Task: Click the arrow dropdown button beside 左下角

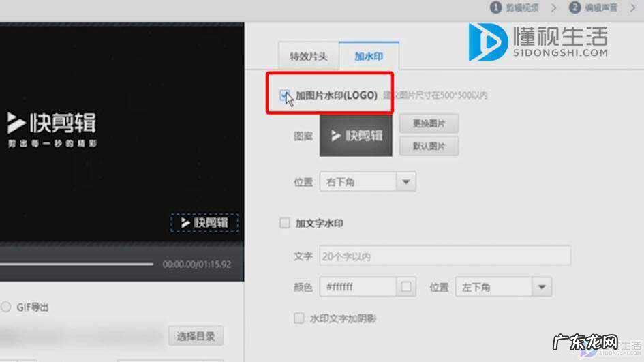Action: point(542,287)
